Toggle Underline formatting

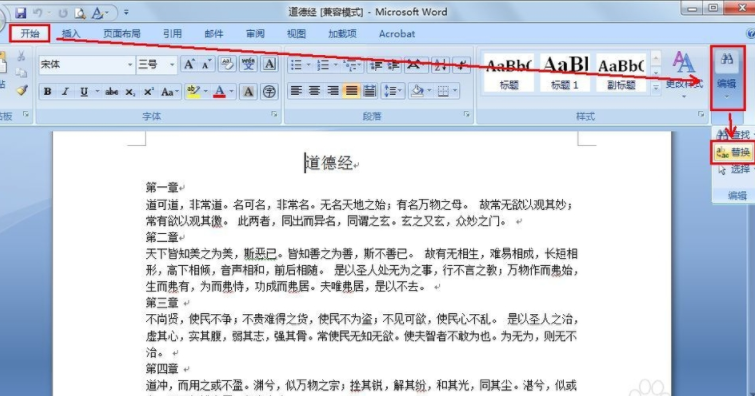84,92
